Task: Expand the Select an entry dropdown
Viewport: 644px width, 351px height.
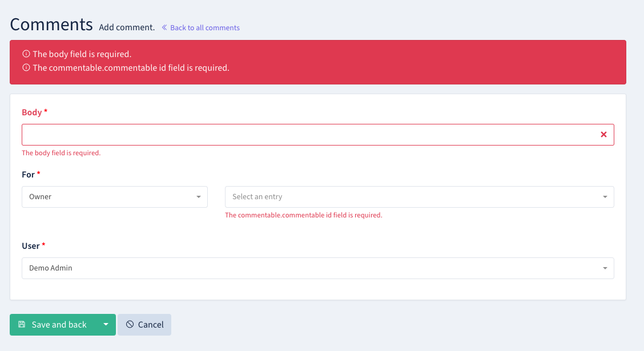Action: click(x=420, y=196)
